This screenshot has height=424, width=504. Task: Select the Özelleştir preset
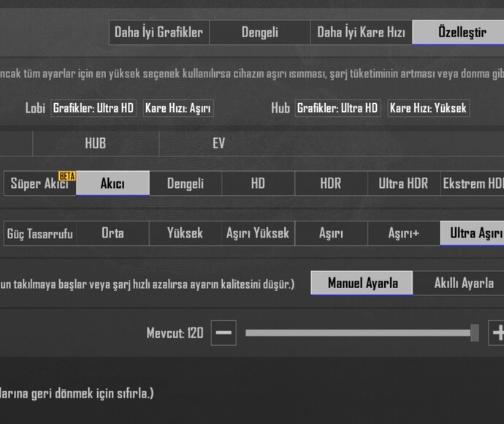[459, 32]
